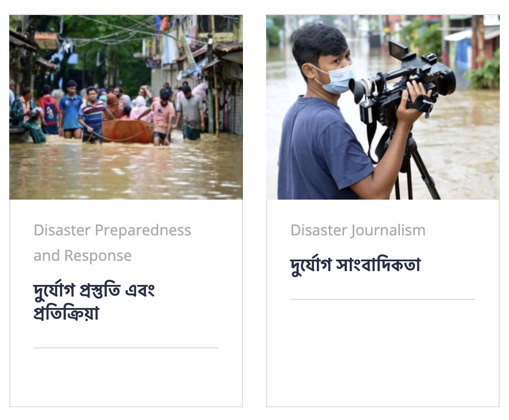The width and height of the screenshot is (509, 420).
Task: Open the Disaster Journalism title
Action: tap(358, 230)
